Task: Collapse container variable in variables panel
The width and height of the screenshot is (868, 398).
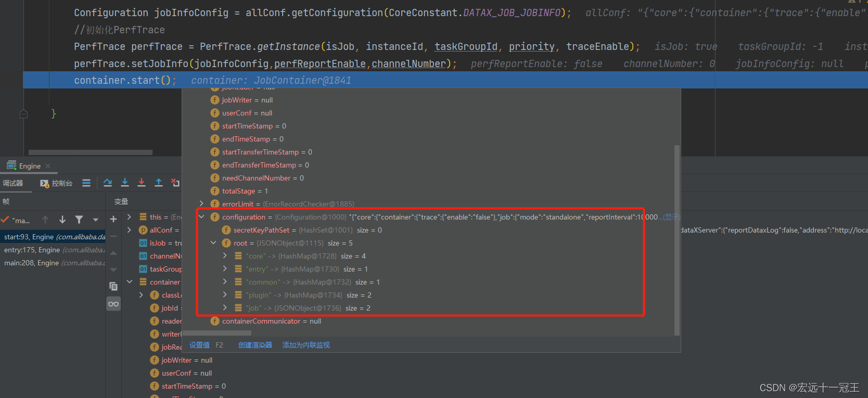Action: click(130, 282)
